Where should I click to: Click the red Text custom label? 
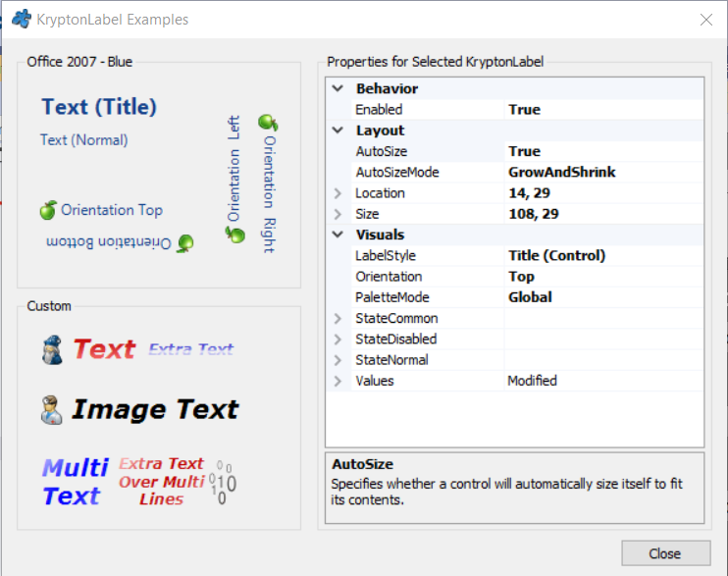click(x=104, y=349)
